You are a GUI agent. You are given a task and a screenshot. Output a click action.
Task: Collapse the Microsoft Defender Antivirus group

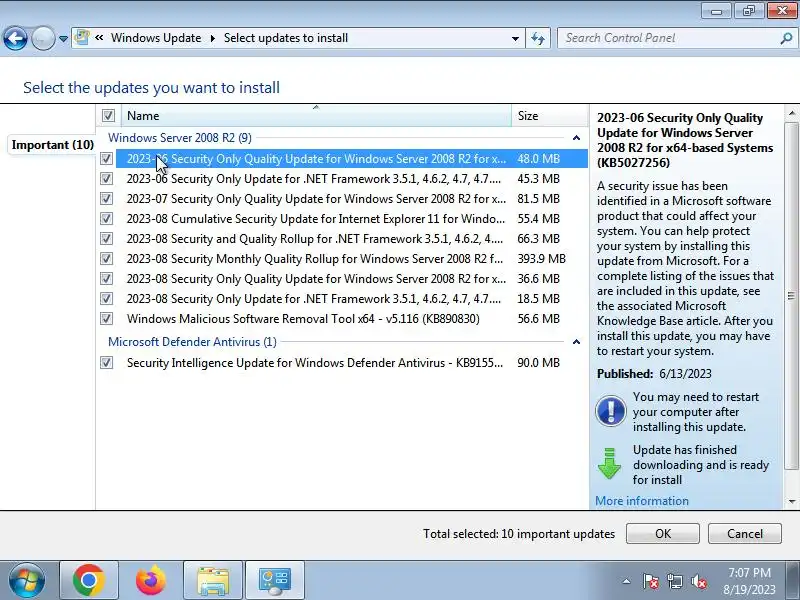(576, 342)
